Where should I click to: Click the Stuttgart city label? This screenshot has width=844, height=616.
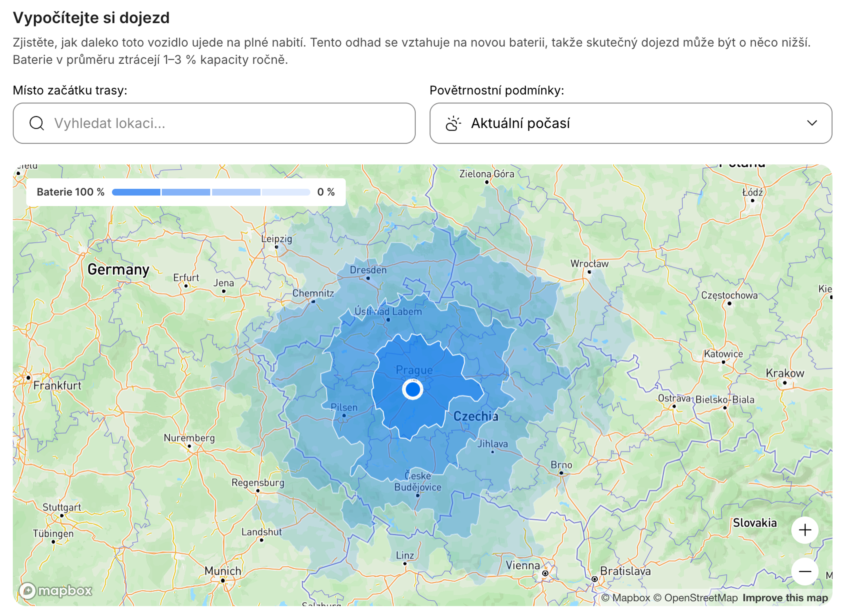(x=62, y=507)
